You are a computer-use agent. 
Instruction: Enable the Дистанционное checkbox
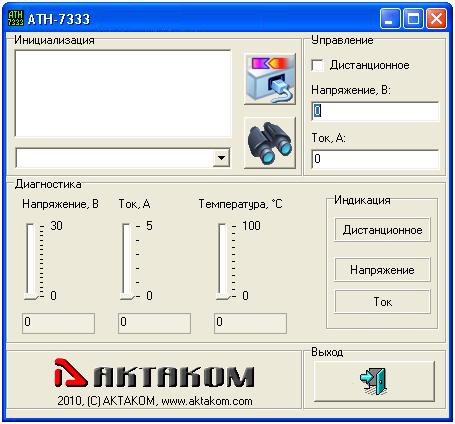[x=317, y=65]
